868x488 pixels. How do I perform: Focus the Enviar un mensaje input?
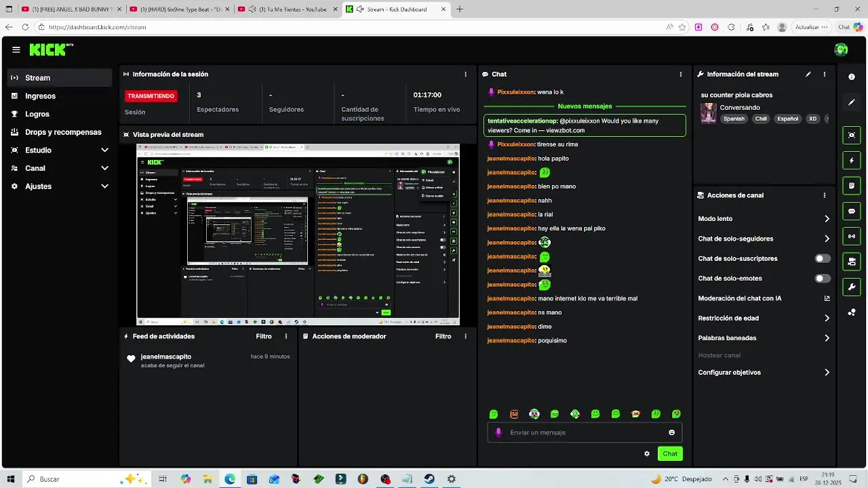585,432
